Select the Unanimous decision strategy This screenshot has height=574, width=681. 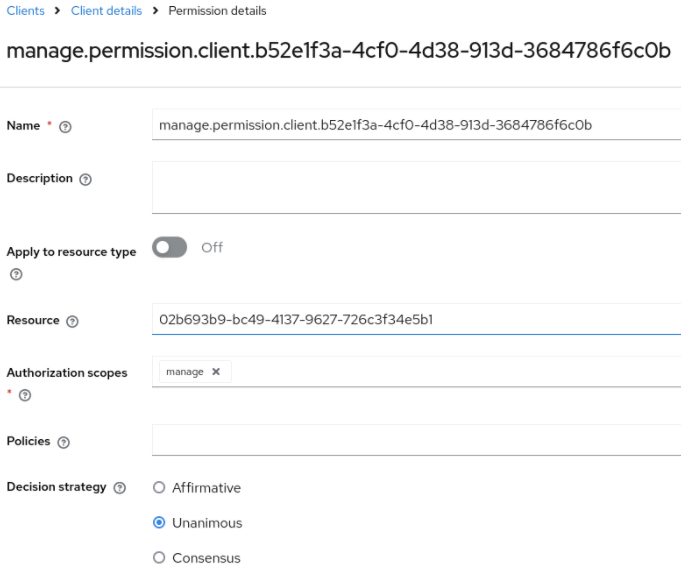click(x=159, y=523)
